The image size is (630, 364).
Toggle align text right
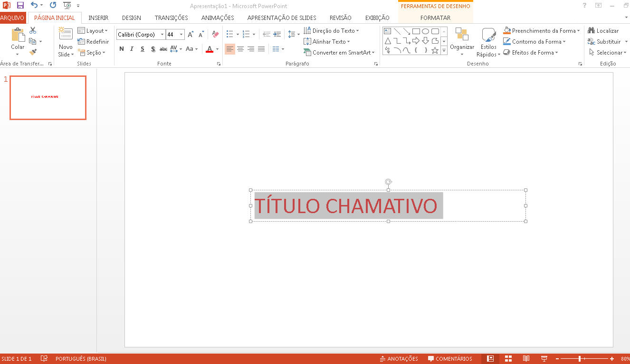click(251, 49)
